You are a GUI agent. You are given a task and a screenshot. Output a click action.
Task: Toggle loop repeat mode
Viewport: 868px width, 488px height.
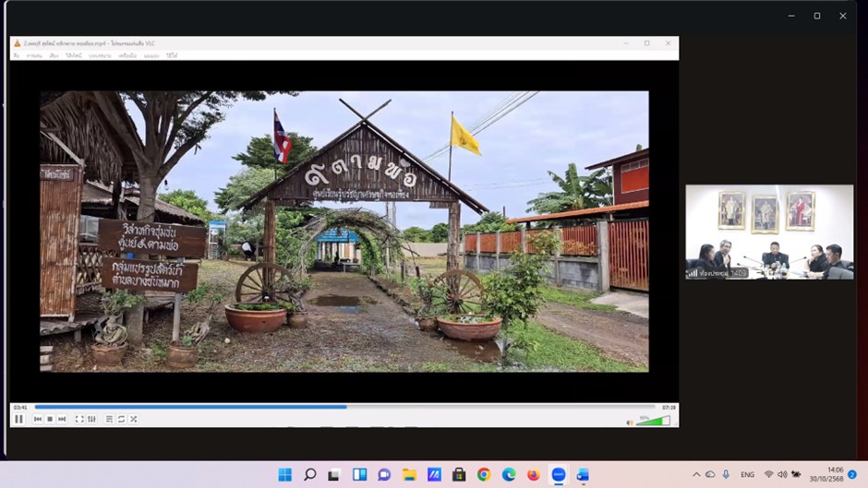121,419
